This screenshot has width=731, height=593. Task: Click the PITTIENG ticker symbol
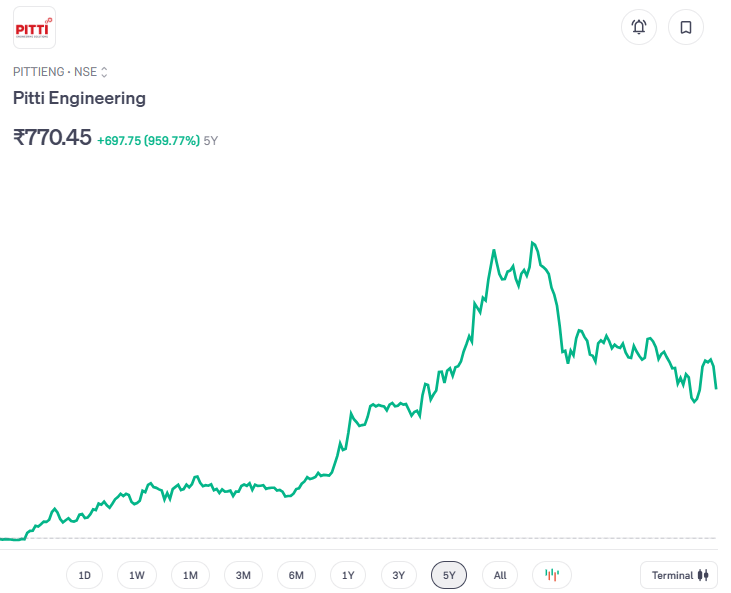click(38, 72)
